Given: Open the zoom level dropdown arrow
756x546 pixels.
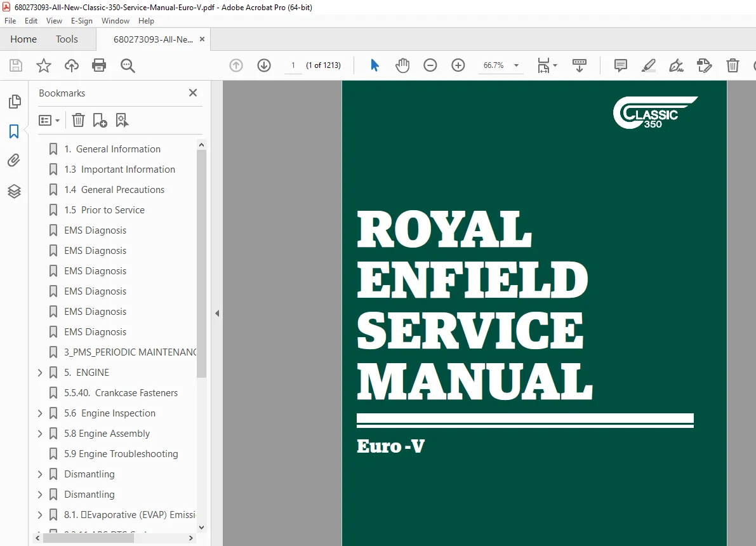Looking at the screenshot, I should [x=516, y=65].
